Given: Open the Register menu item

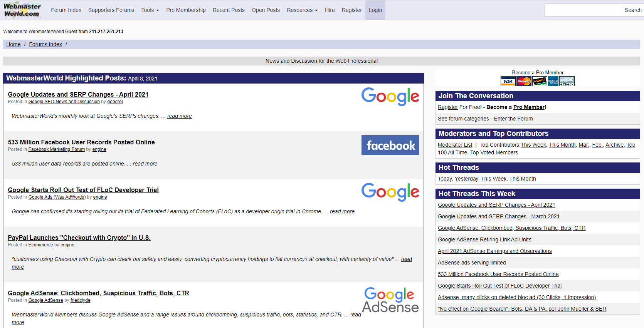Looking at the screenshot, I should 352,10.
